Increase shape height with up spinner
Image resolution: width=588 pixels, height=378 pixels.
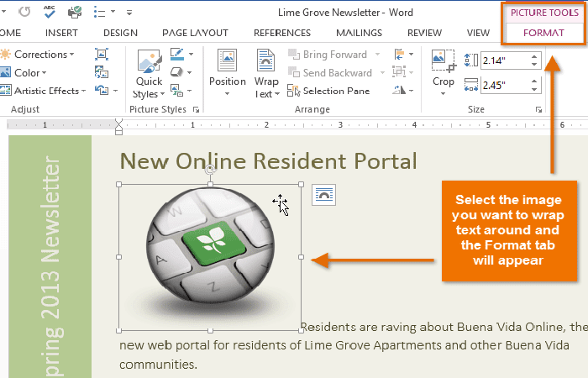(x=534, y=56)
